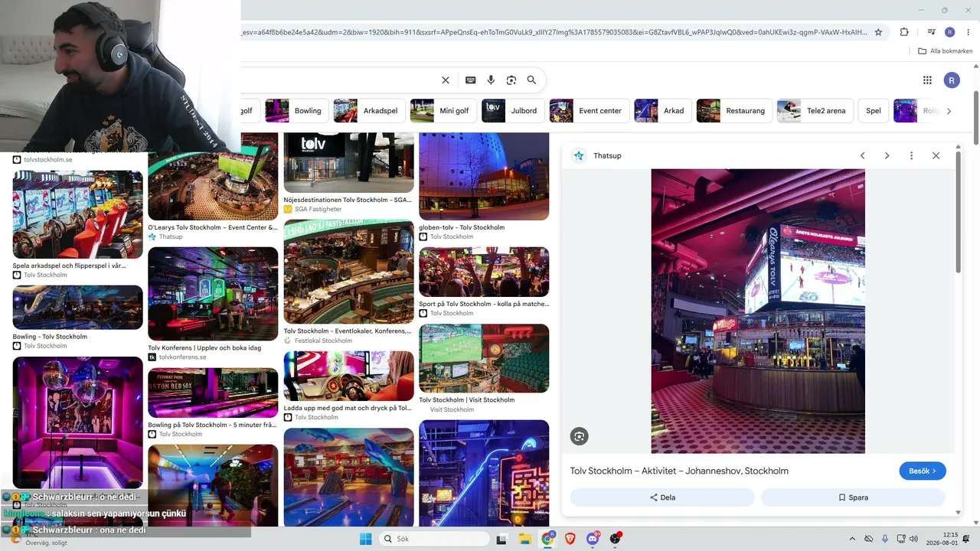Go to previous image in preview panel
Image resolution: width=980 pixels, height=551 pixels.
pos(862,155)
